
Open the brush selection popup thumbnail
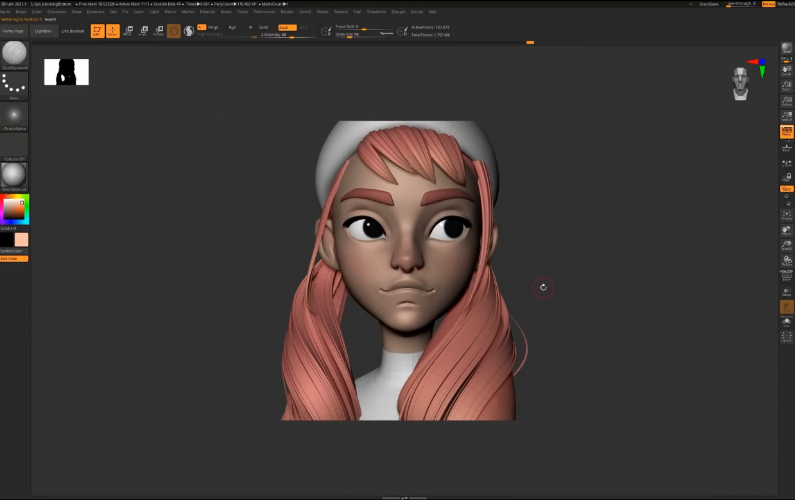[x=14, y=54]
